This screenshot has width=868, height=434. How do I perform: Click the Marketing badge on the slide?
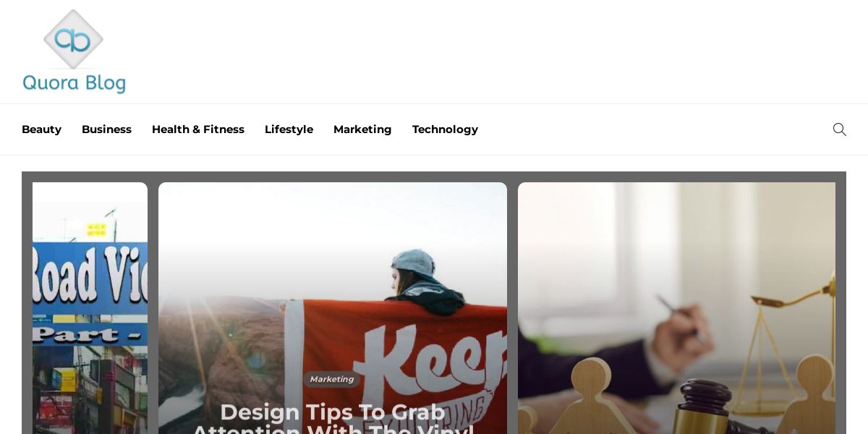[332, 379]
